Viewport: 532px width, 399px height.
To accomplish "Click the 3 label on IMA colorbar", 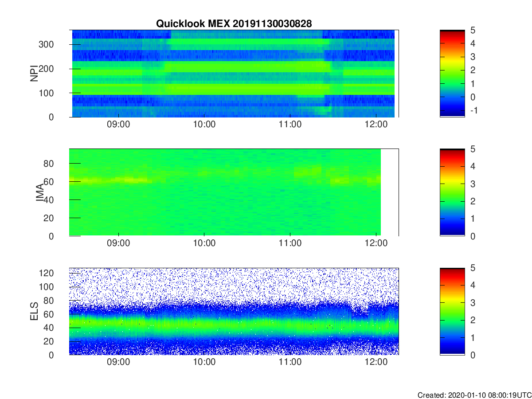I will click(472, 184).
